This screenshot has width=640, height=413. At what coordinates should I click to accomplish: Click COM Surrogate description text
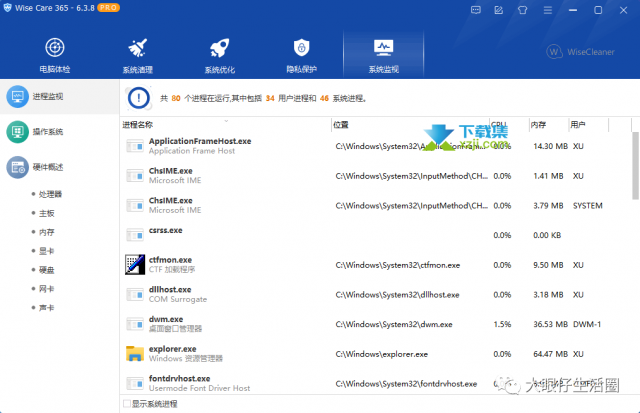(x=178, y=299)
